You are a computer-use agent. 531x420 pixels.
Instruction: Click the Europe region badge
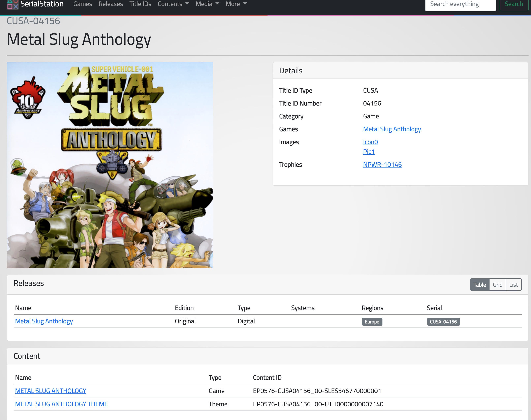point(372,322)
